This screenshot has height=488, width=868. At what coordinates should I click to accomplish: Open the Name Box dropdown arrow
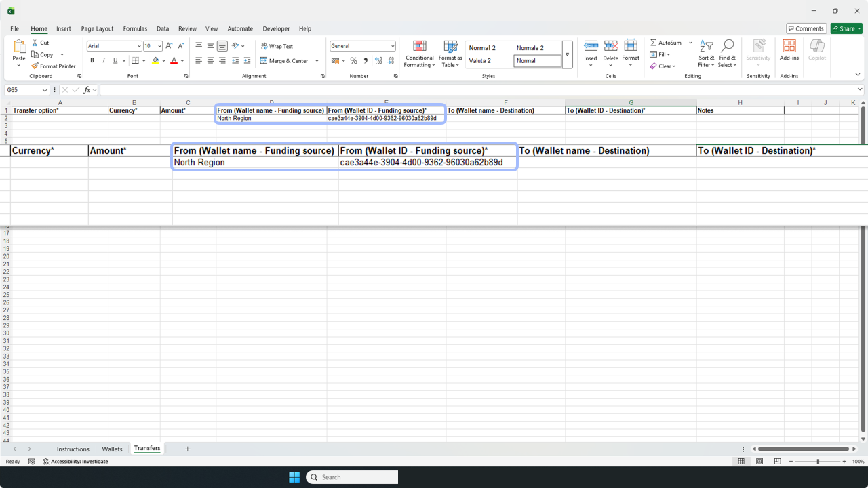45,90
